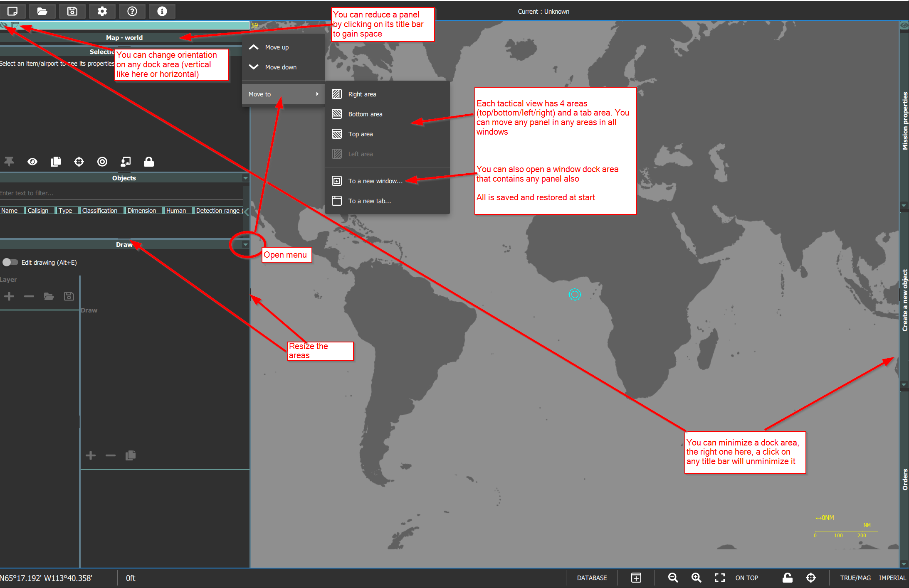Choose Move down in the context menu
The width and height of the screenshot is (909, 588).
[283, 67]
